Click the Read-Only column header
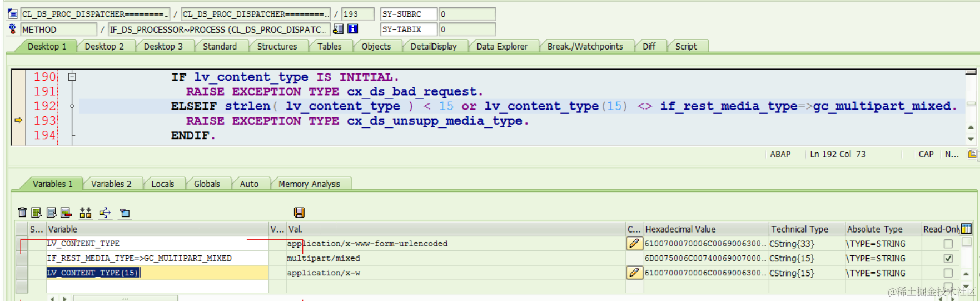 (x=941, y=229)
